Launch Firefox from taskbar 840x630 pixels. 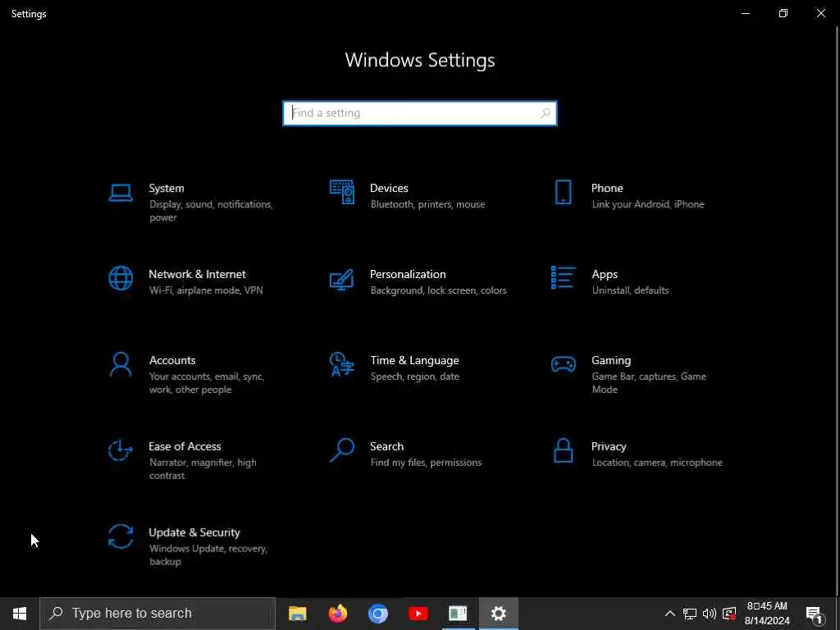tap(337, 614)
